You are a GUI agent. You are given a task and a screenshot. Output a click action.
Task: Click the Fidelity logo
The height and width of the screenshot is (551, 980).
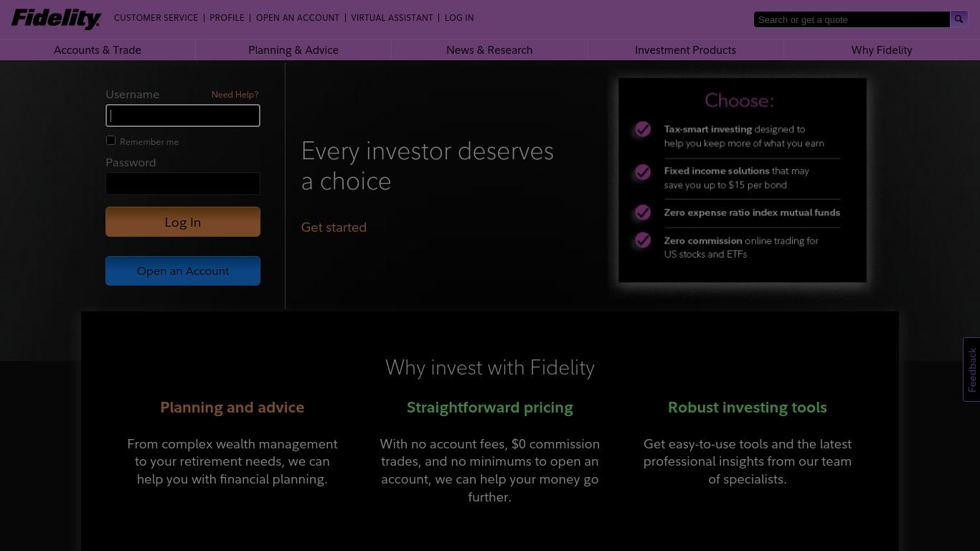[x=56, y=19]
